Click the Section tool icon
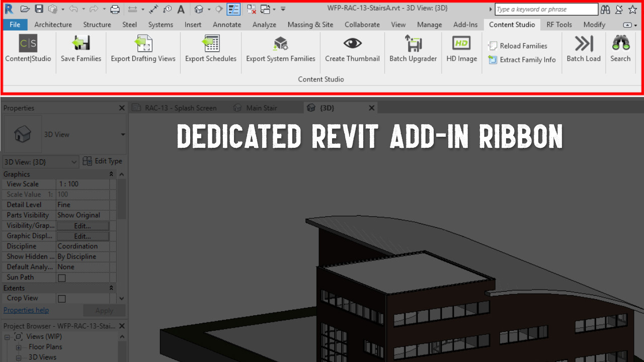The width and height of the screenshot is (644, 362). click(x=219, y=9)
